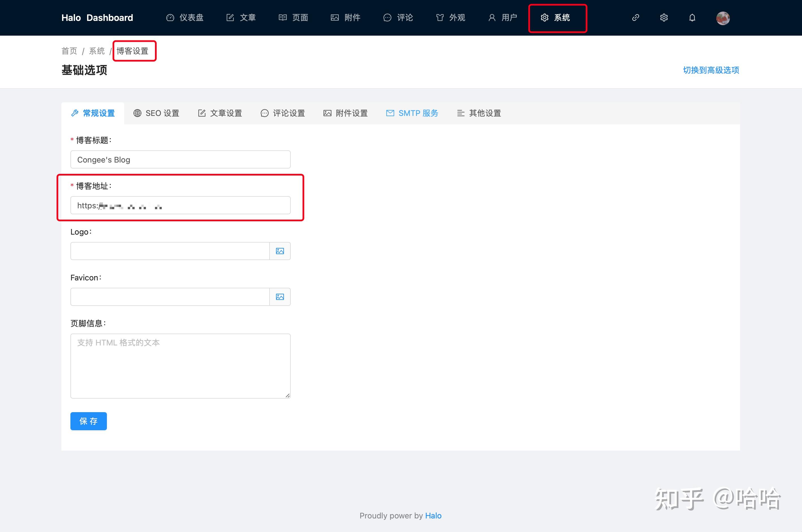802x532 pixels.
Task: Open the Halo link in footer
Action: tap(433, 516)
